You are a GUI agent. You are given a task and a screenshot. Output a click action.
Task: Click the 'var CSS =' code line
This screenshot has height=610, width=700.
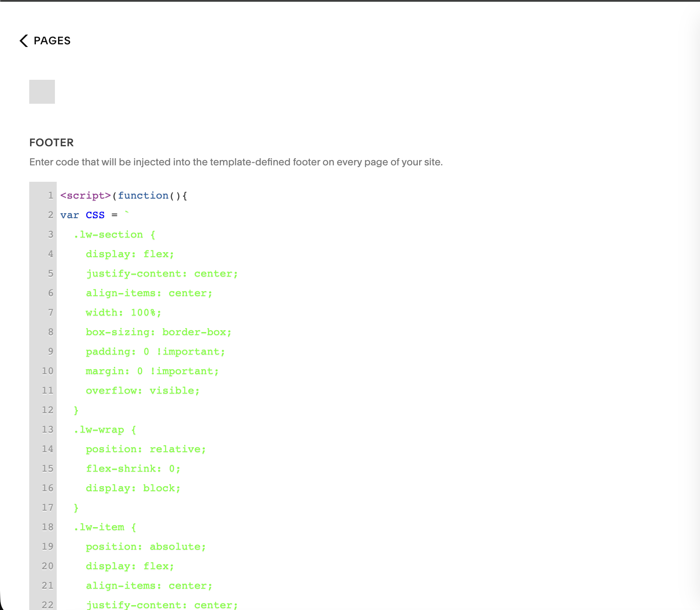click(95, 215)
